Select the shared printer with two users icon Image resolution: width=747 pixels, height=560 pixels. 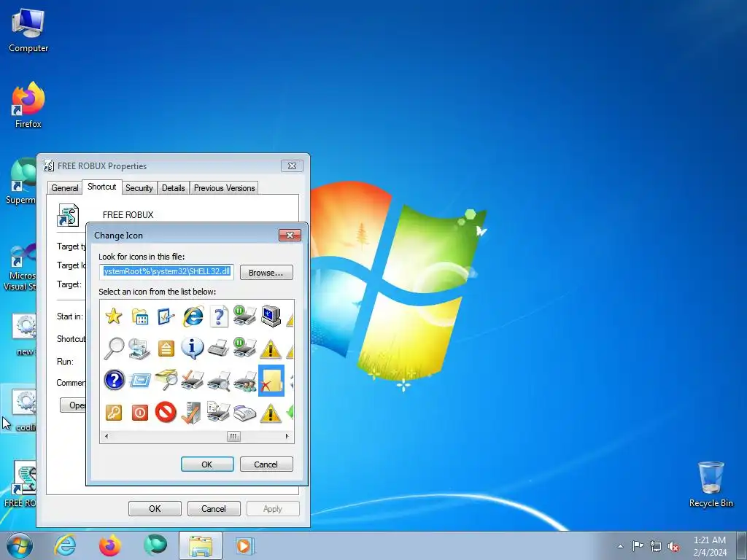point(245,381)
